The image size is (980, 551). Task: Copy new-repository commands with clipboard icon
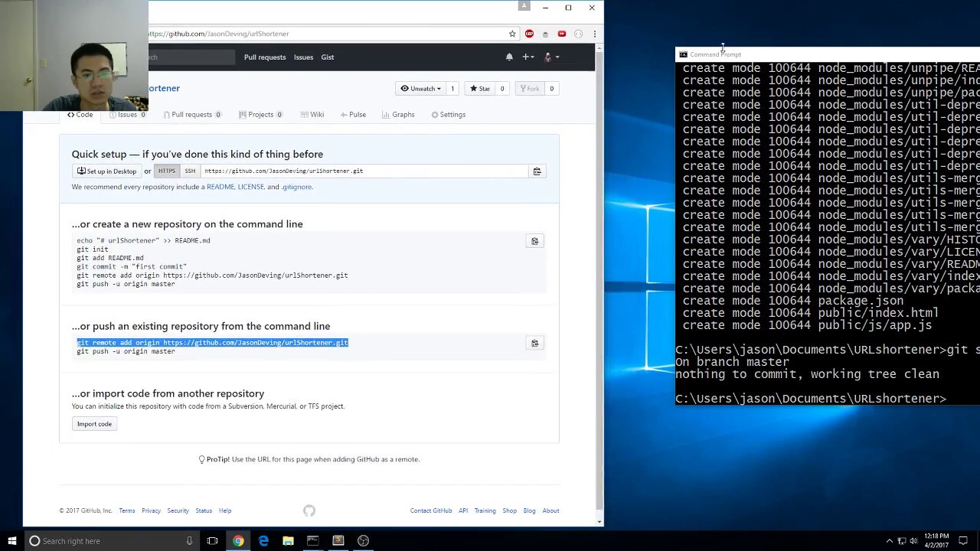click(534, 241)
